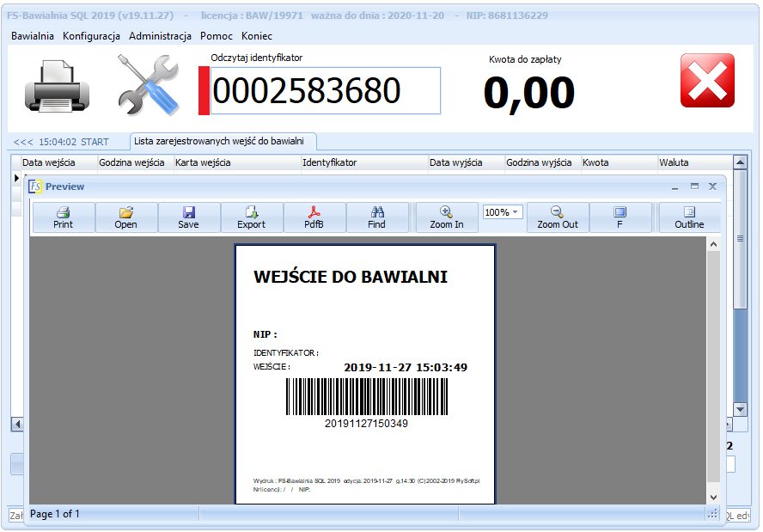
Task: Click the Page 1 of 1 status
Action: (55, 514)
